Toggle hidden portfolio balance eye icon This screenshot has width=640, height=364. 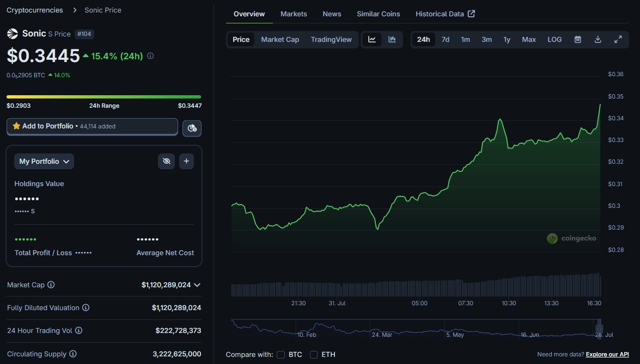(x=166, y=162)
